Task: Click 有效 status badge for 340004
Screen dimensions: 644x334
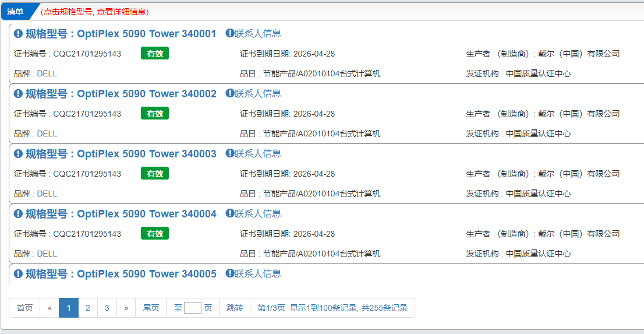Action: [155, 234]
